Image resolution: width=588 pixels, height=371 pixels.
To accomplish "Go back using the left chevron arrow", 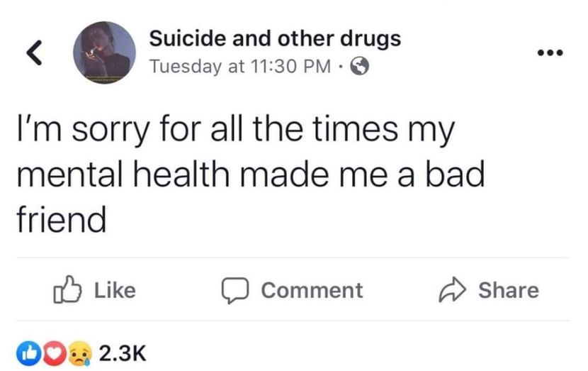I will click(x=34, y=52).
